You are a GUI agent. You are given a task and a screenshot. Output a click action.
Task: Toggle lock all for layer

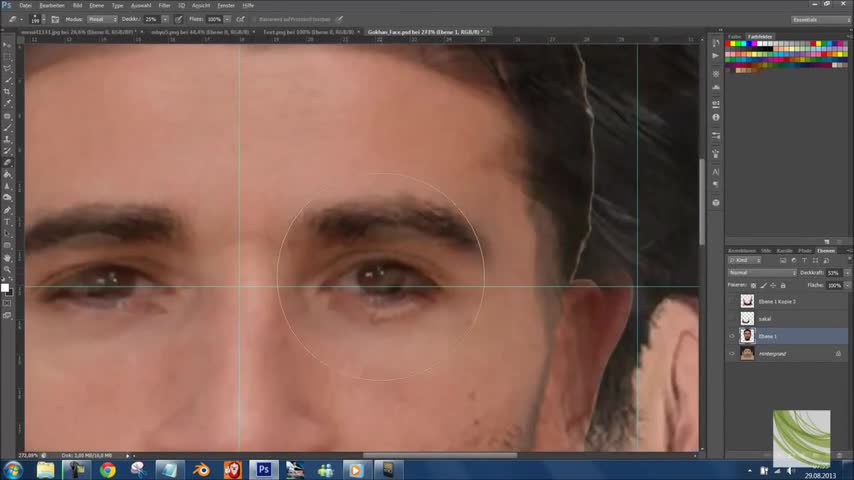coord(783,285)
